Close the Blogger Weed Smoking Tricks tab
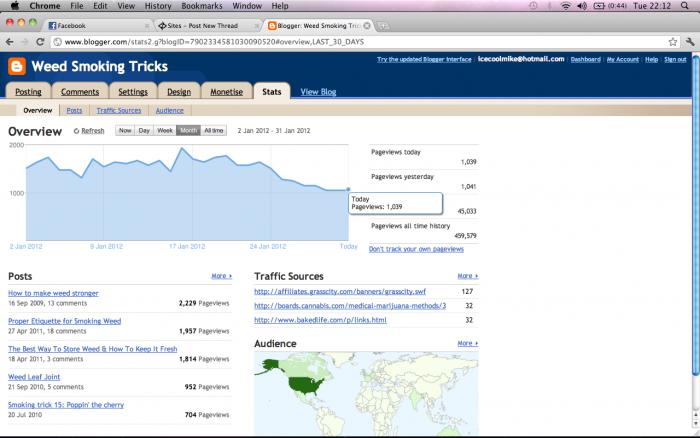 [367, 25]
